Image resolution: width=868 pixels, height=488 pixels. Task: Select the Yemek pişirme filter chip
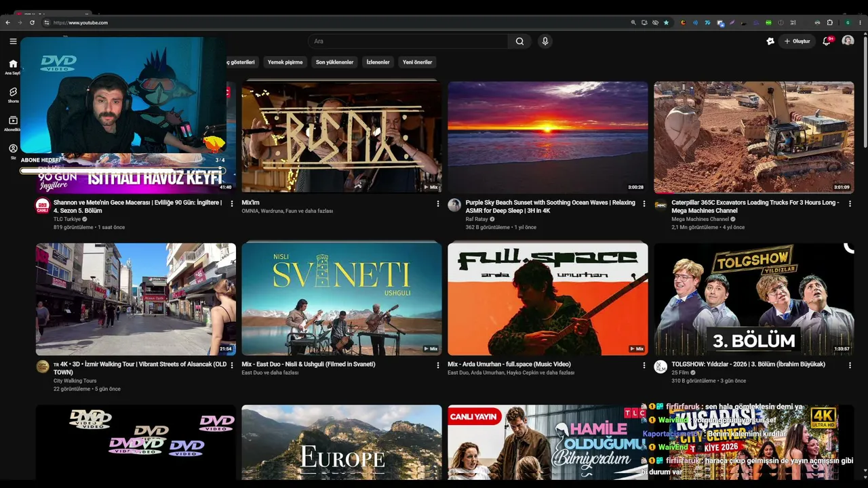click(285, 62)
